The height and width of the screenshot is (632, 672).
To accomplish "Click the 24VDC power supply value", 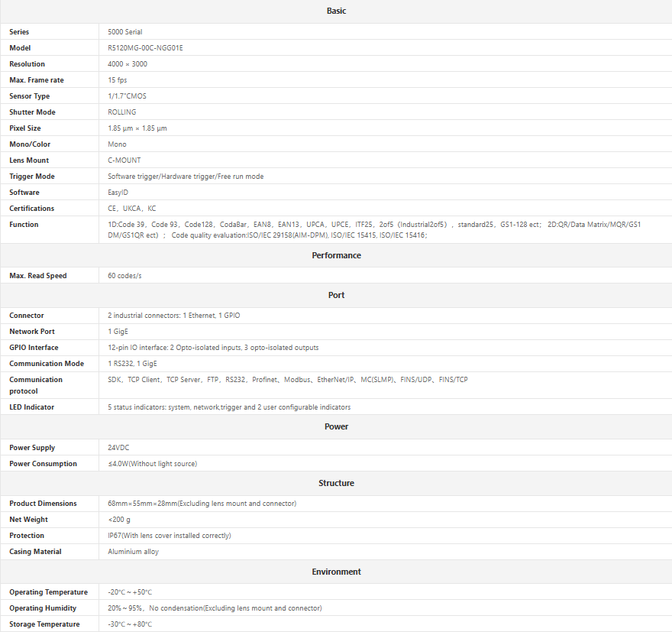I will (x=119, y=448).
